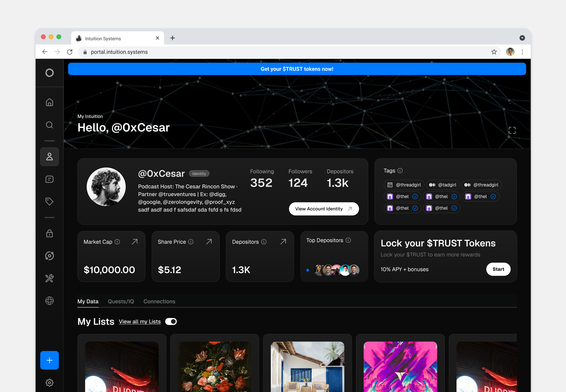Switch to the Quests/IQ tab

tap(121, 301)
